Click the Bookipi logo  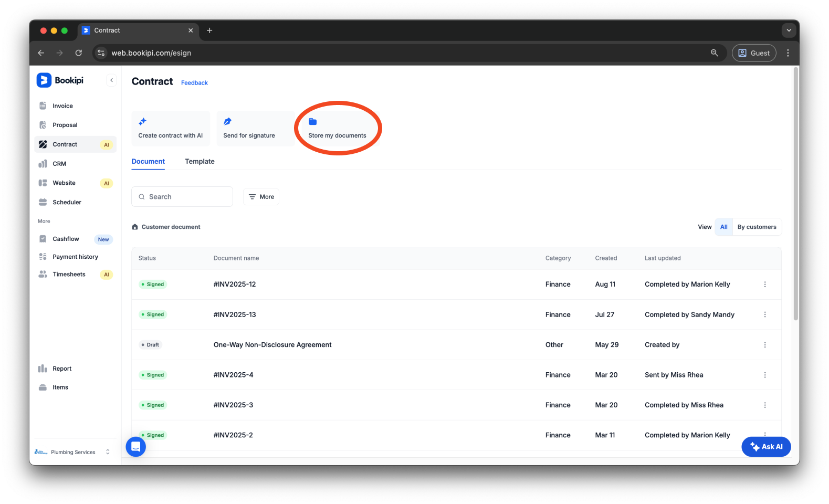coord(60,80)
